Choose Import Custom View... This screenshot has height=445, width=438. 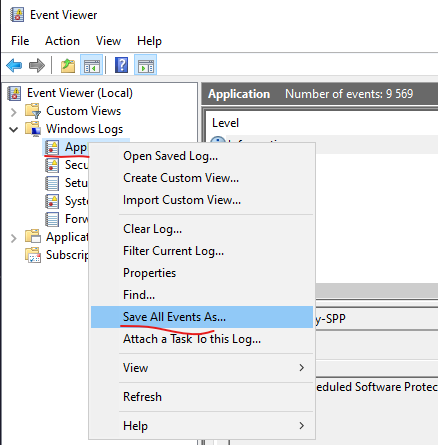click(202, 200)
